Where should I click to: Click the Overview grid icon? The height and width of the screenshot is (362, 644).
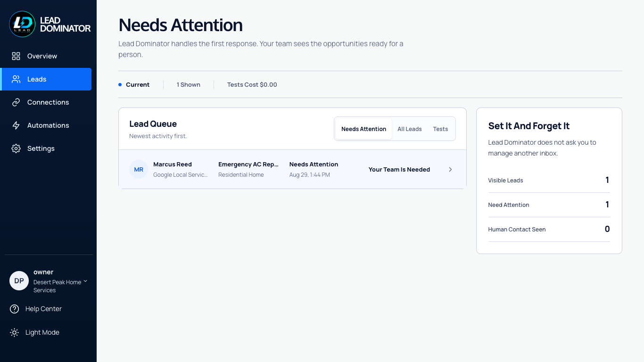(x=16, y=56)
